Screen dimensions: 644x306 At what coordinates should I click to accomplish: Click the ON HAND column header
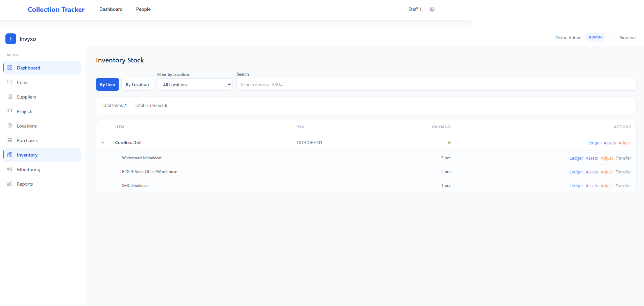tap(441, 127)
